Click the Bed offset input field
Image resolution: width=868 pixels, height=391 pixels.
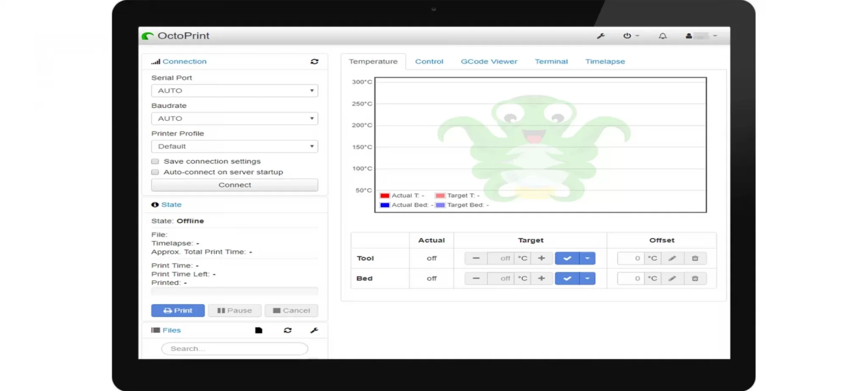[631, 279]
